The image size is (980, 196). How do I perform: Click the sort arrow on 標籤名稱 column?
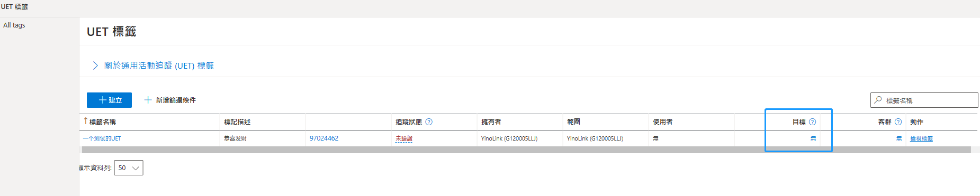pyautogui.click(x=86, y=121)
